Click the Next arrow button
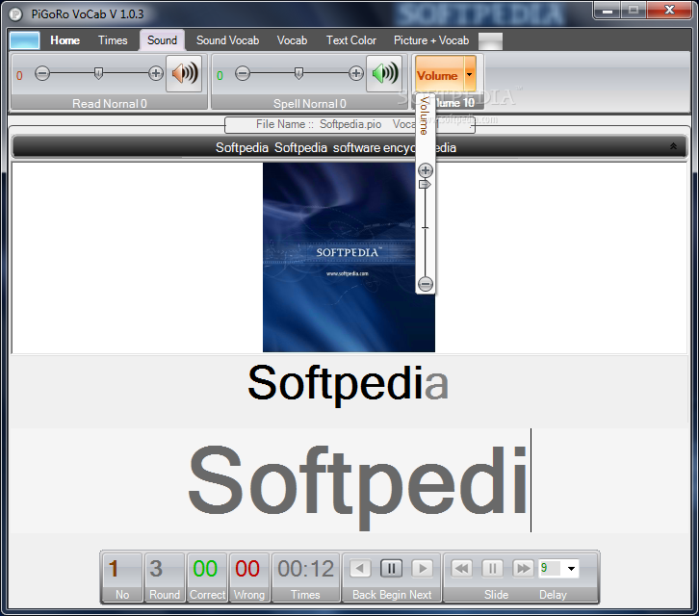 (422, 568)
